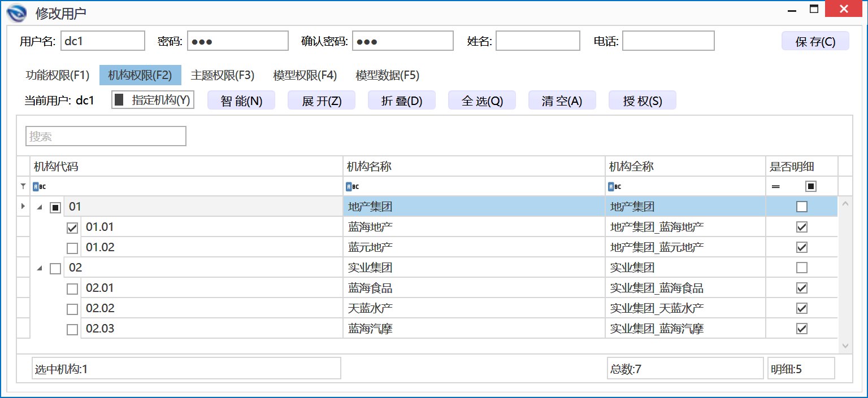Toggle the 是否明细 filter checkbox
Screen dimensions: 868x398
coord(811,186)
